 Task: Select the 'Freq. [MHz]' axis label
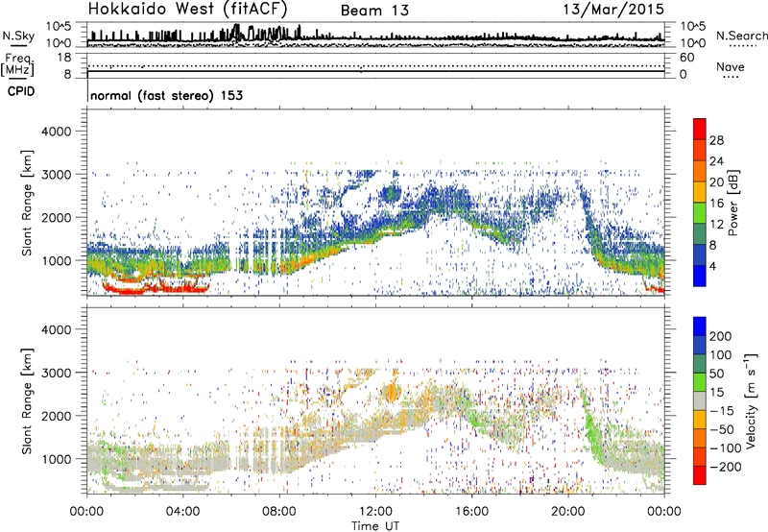click(18, 64)
